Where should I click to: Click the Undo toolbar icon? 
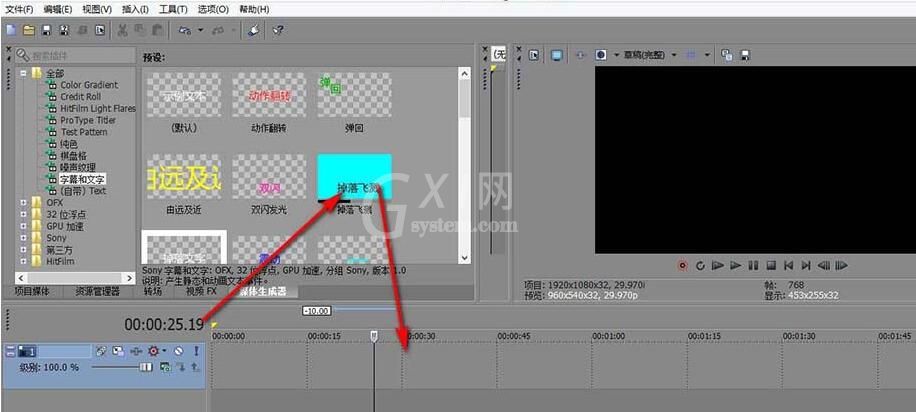pyautogui.click(x=185, y=30)
